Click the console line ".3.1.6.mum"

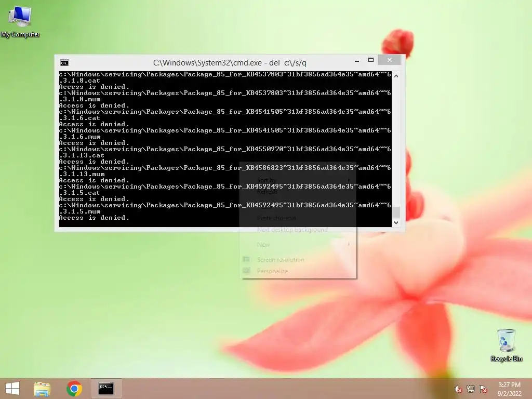(79, 137)
